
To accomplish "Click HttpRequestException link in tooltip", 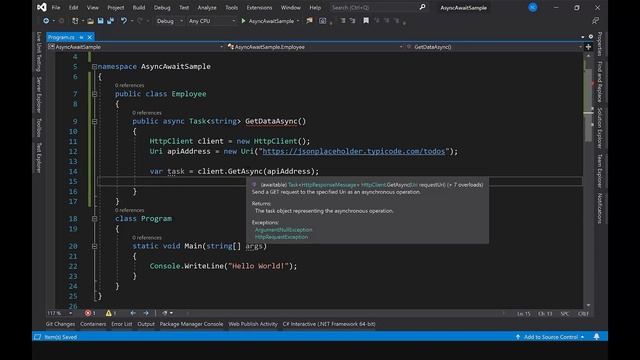I will 281,237.
